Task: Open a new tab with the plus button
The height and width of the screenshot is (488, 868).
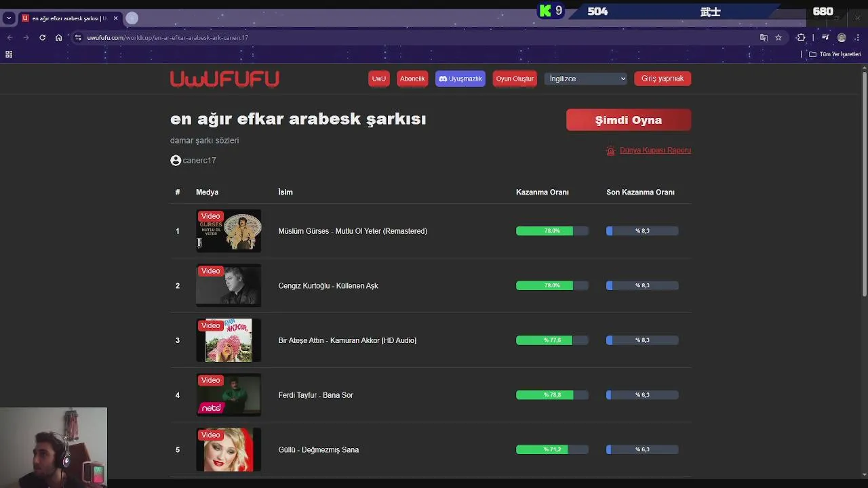Action: [x=132, y=18]
